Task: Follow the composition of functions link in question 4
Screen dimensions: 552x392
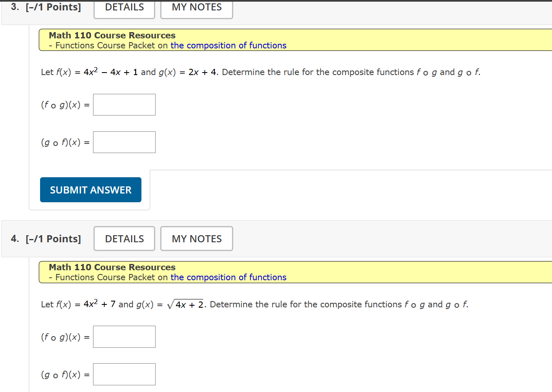Action: click(228, 277)
